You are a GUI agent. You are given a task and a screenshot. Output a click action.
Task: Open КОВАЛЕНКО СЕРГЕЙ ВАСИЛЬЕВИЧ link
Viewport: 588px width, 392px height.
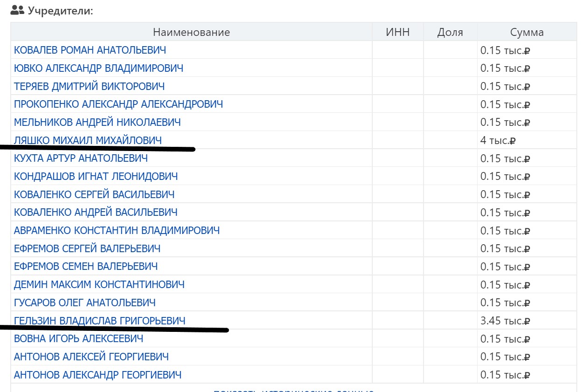tap(94, 194)
